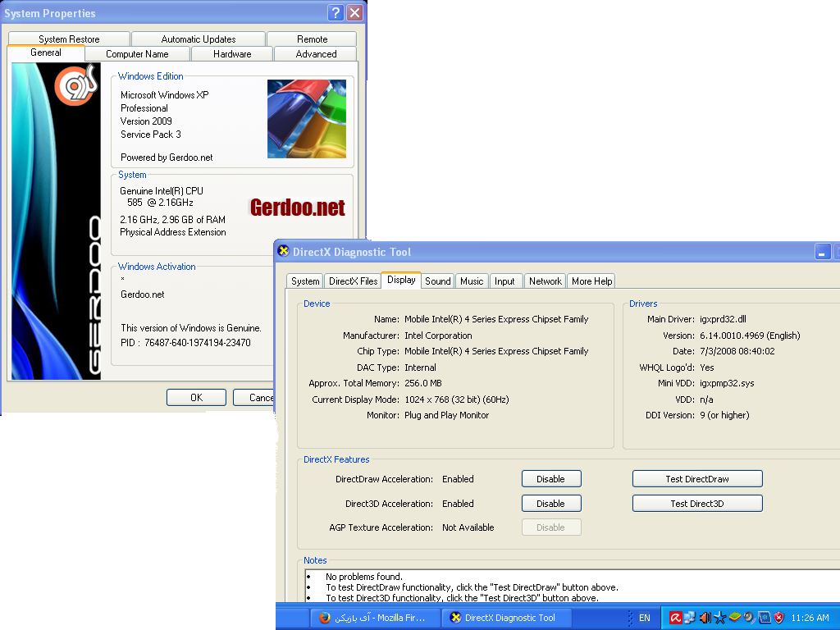Image resolution: width=840 pixels, height=630 pixels.
Task: Click the Windows XP flag logo image
Action: (x=307, y=119)
